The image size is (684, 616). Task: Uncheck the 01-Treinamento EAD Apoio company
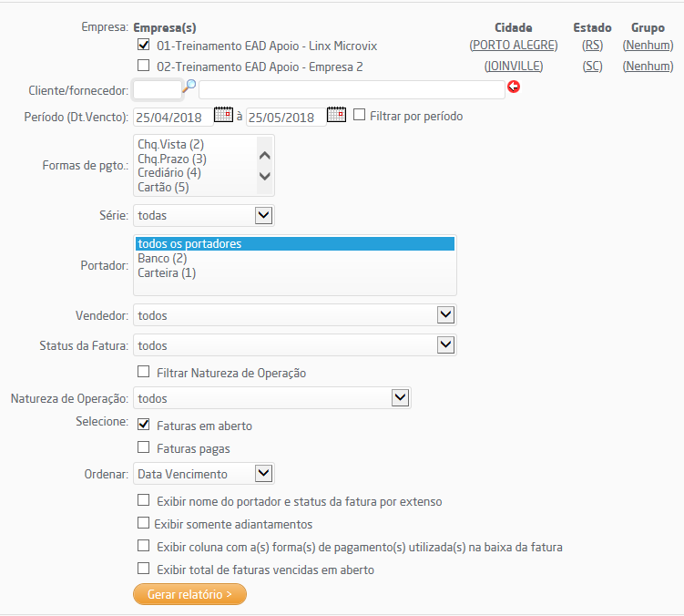(x=143, y=45)
